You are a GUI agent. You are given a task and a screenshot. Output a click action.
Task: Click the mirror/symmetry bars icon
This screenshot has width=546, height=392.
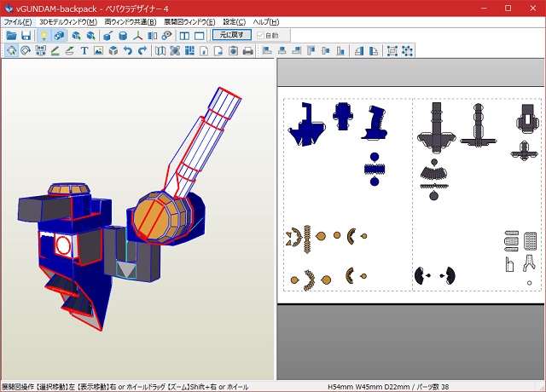coord(152,36)
